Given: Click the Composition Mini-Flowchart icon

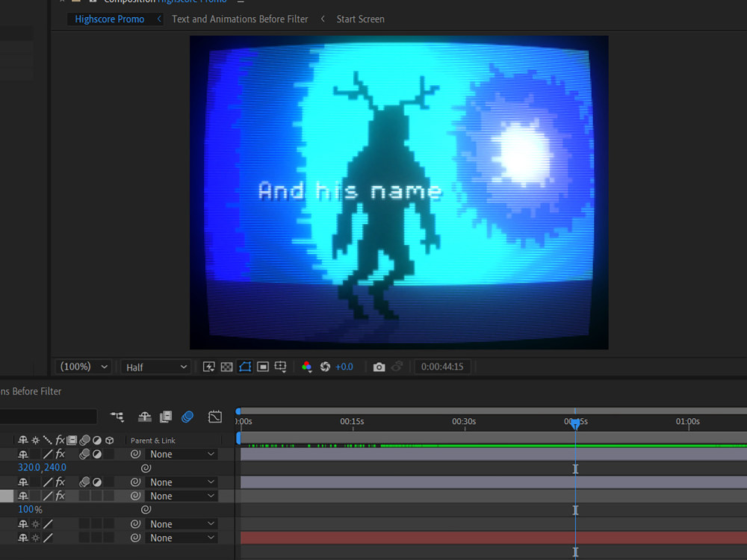Looking at the screenshot, I should [x=117, y=417].
